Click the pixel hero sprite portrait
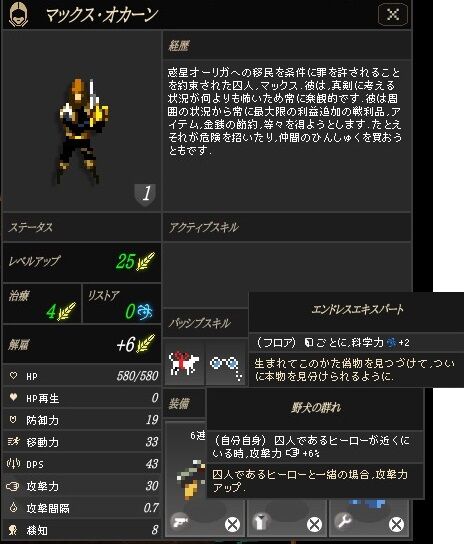 82,131
